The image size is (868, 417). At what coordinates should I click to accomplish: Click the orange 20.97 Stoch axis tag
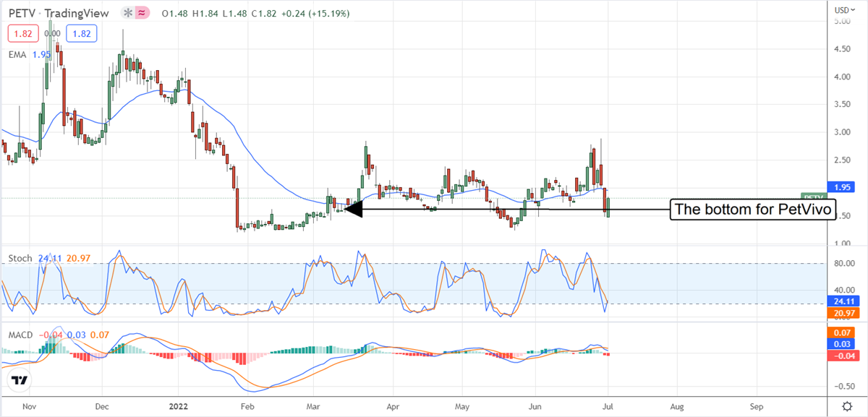pos(843,314)
